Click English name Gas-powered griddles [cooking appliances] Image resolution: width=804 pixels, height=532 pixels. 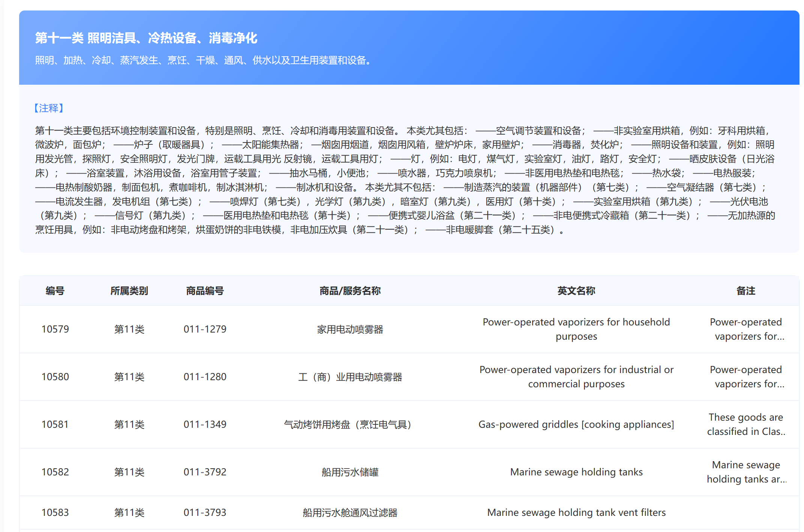576,424
